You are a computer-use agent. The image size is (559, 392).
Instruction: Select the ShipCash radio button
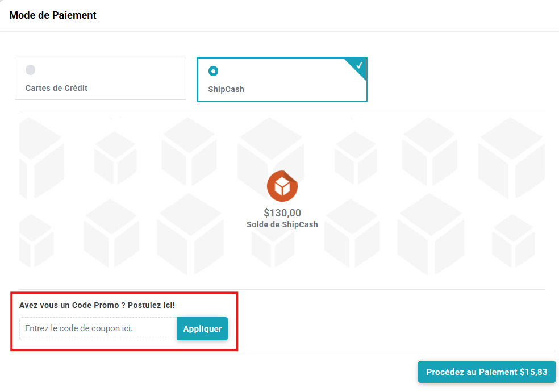tap(213, 71)
